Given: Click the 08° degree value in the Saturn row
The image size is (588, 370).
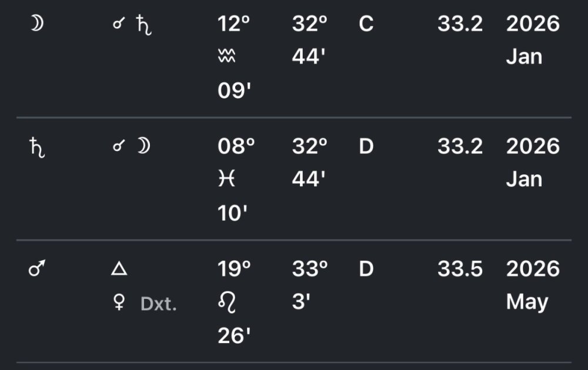Looking at the screenshot, I should [236, 147].
